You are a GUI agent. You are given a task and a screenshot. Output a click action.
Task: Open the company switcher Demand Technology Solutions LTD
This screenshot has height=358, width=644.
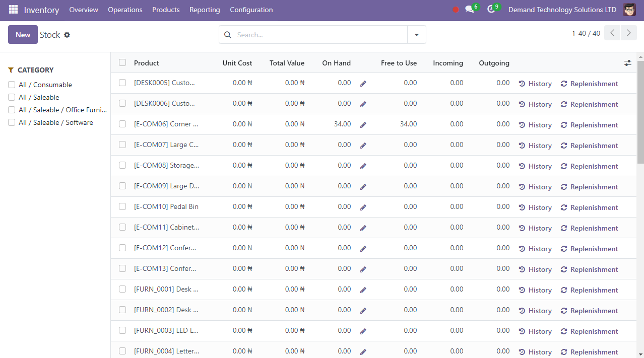(562, 10)
